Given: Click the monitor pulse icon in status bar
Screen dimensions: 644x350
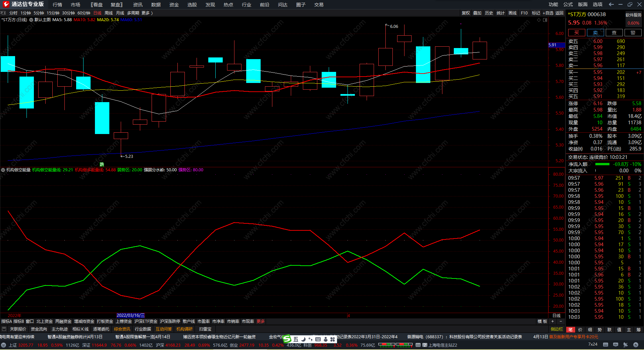Looking at the screenshot, I should click(x=615, y=345).
